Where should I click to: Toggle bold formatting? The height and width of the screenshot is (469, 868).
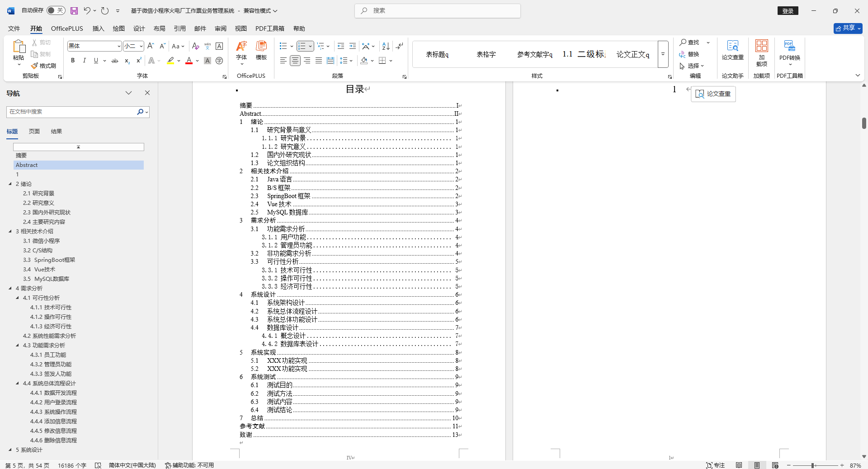click(72, 60)
